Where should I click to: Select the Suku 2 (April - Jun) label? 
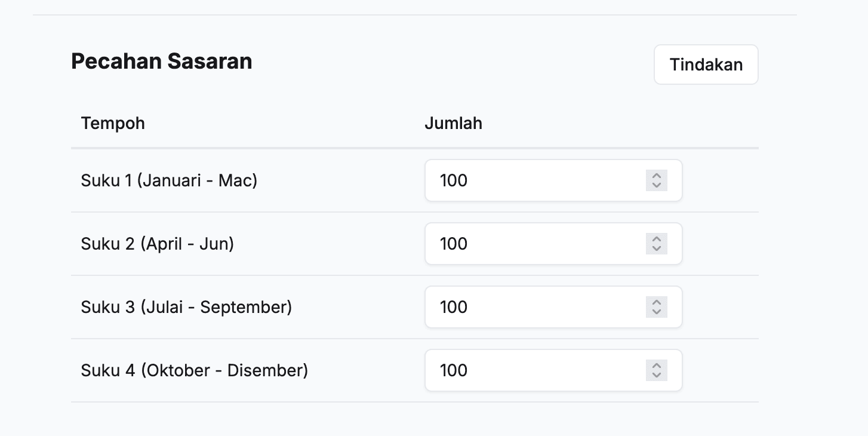point(157,244)
